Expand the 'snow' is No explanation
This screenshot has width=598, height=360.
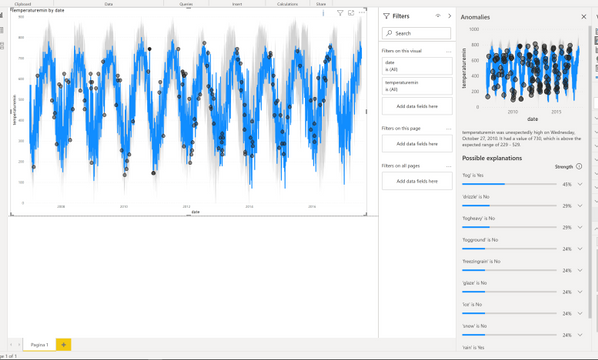[x=580, y=335]
